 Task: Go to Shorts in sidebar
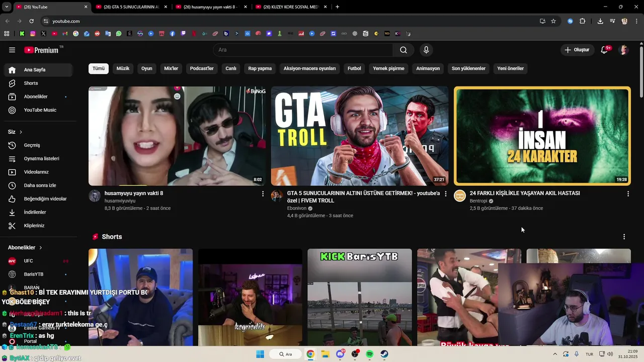click(38, 83)
